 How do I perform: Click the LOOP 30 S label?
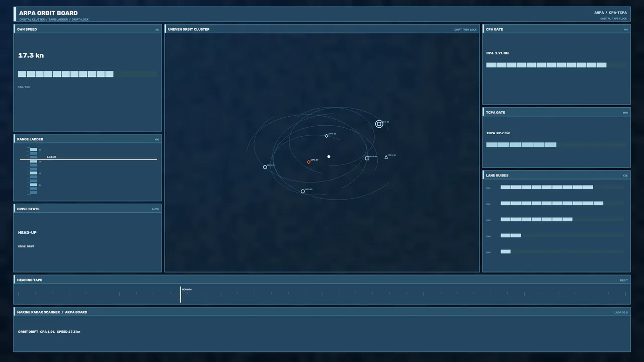(621, 312)
